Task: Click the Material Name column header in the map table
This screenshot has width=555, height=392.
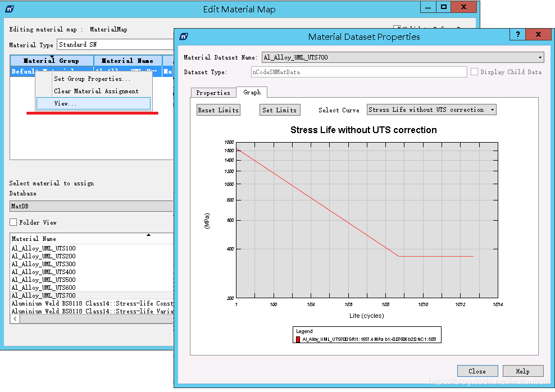Action: pos(128,61)
